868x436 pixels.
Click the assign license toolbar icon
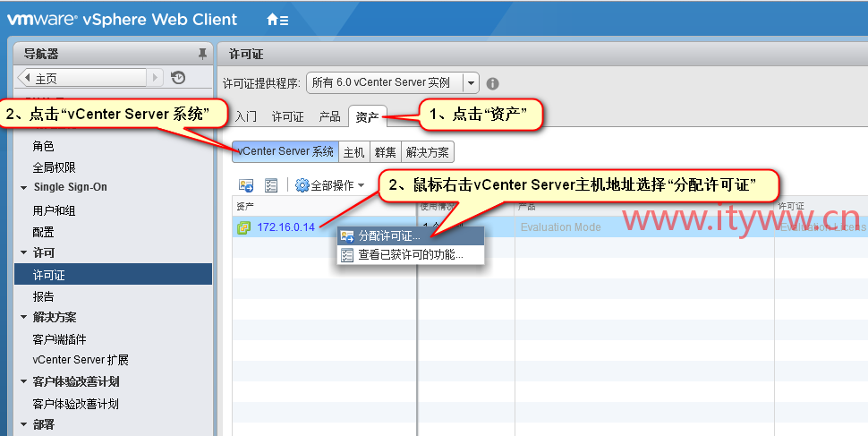tap(246, 185)
